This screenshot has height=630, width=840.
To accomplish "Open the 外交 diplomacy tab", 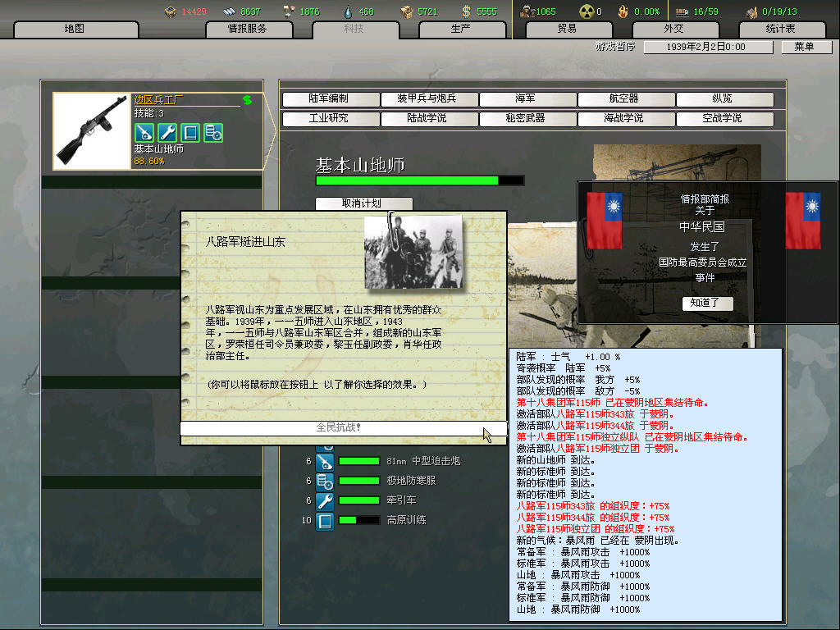I will coord(674,29).
